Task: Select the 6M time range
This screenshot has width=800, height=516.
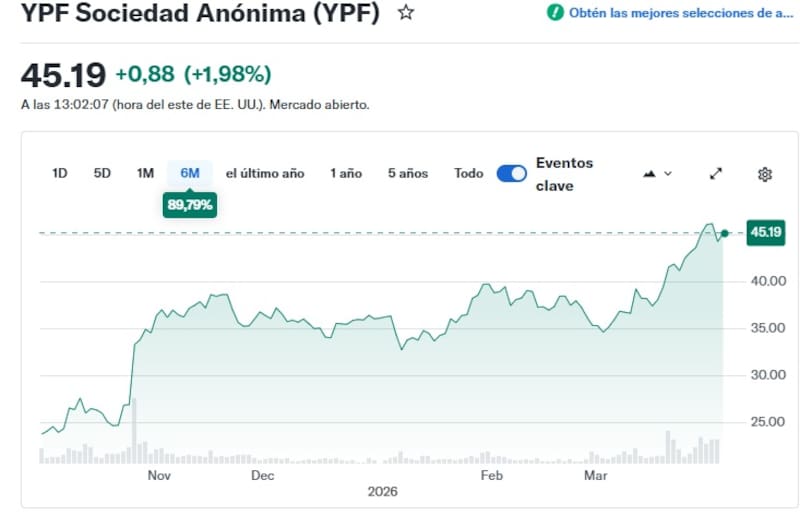Action: pos(190,173)
